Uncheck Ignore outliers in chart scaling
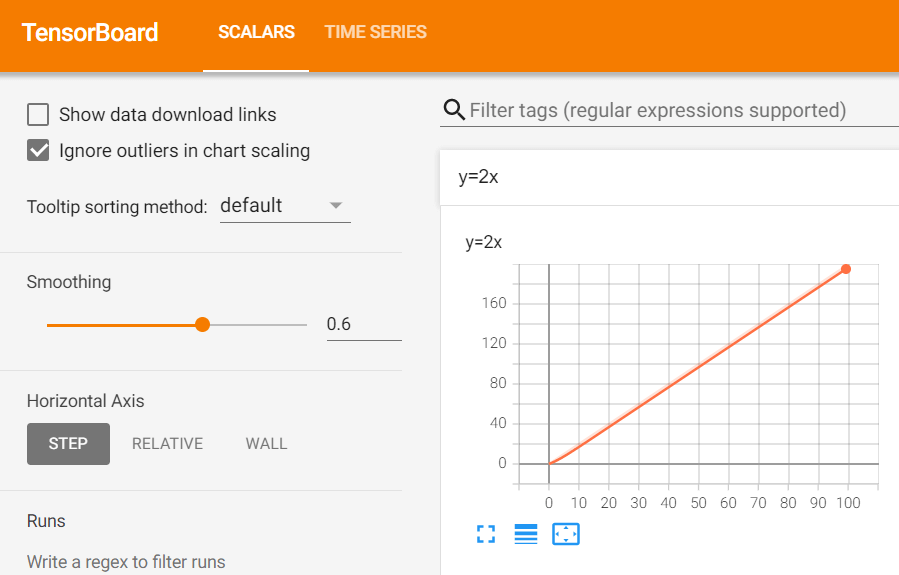This screenshot has height=575, width=899. click(x=38, y=151)
